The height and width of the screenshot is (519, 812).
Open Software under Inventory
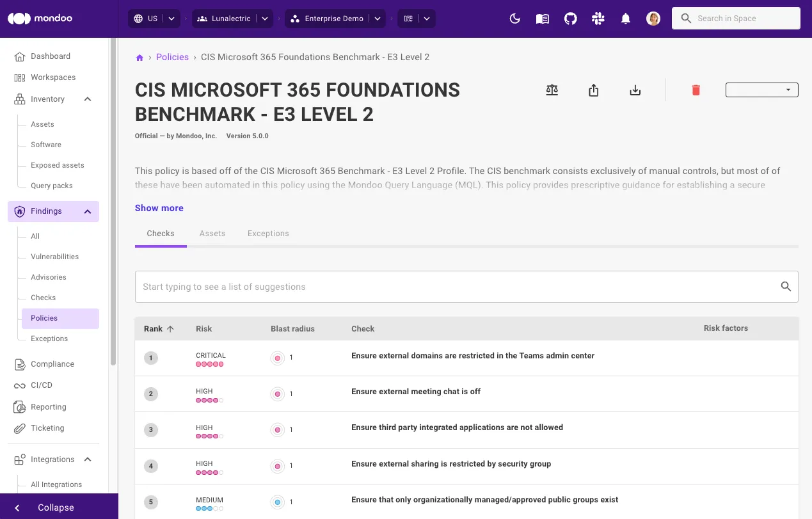[x=46, y=145]
